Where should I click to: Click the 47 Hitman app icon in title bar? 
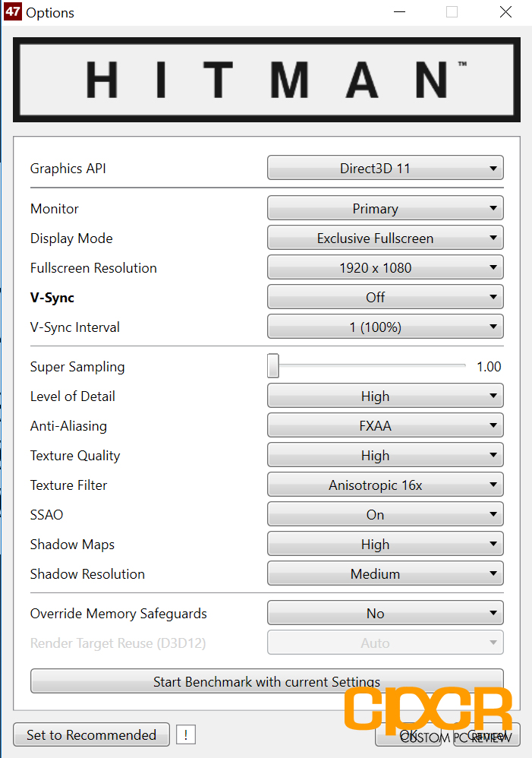point(13,11)
